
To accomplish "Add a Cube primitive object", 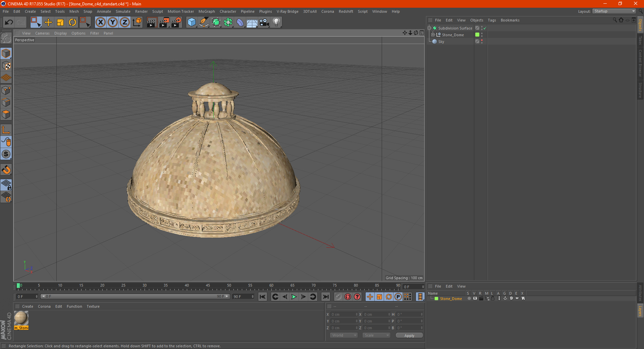I will point(192,22).
